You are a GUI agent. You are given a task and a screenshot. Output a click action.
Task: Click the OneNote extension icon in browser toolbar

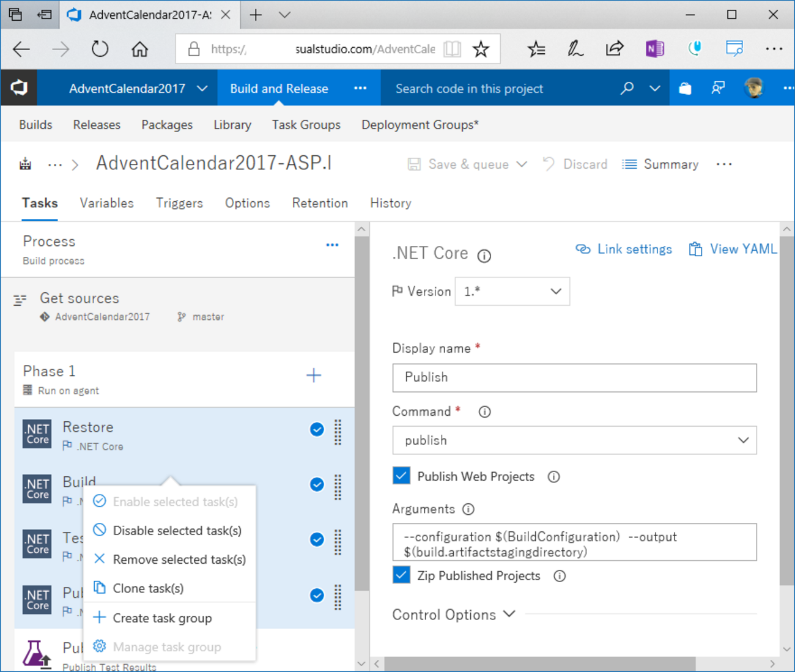coord(654,49)
